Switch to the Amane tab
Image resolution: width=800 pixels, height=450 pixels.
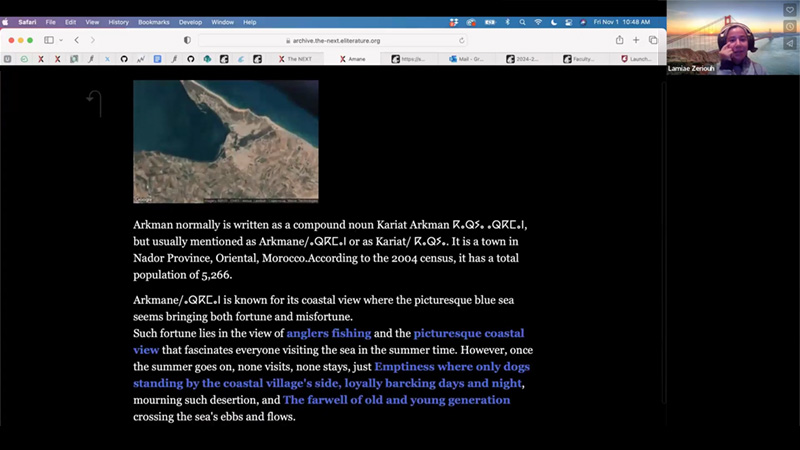[353, 59]
